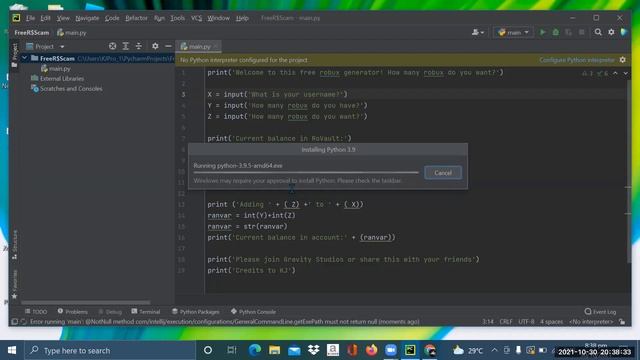Run the main configuration with green play

(542, 32)
